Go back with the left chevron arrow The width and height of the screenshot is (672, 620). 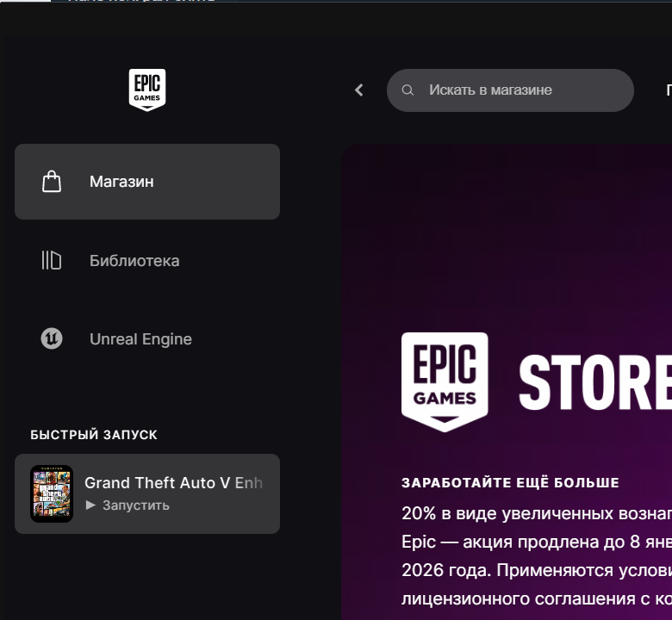pos(359,90)
